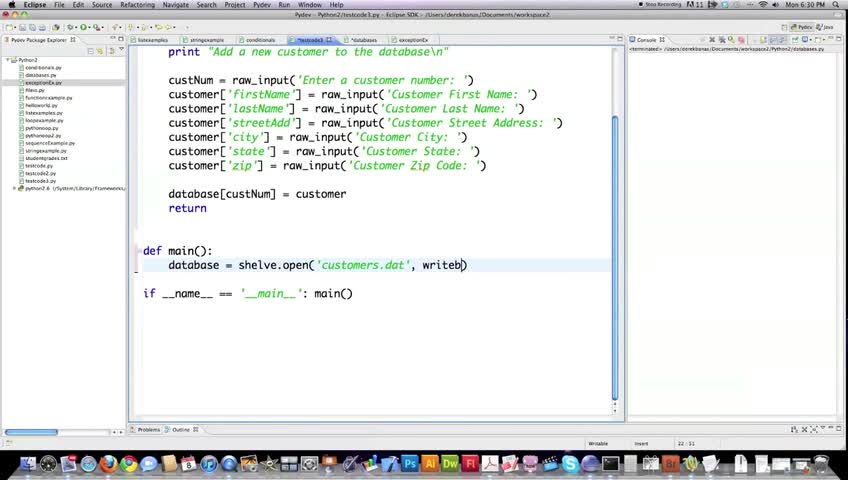Click the Save All toolbar icon

pyautogui.click(x=32, y=28)
